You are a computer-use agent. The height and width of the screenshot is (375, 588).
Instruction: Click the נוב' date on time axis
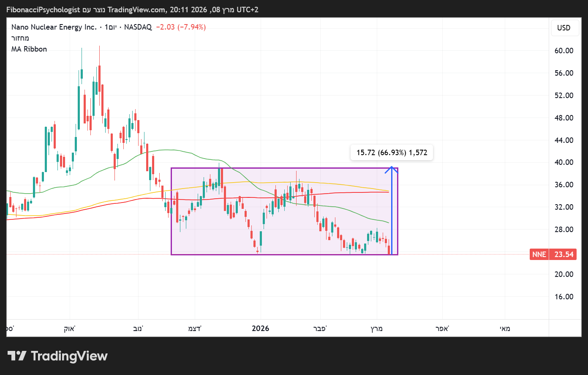pyautogui.click(x=138, y=328)
